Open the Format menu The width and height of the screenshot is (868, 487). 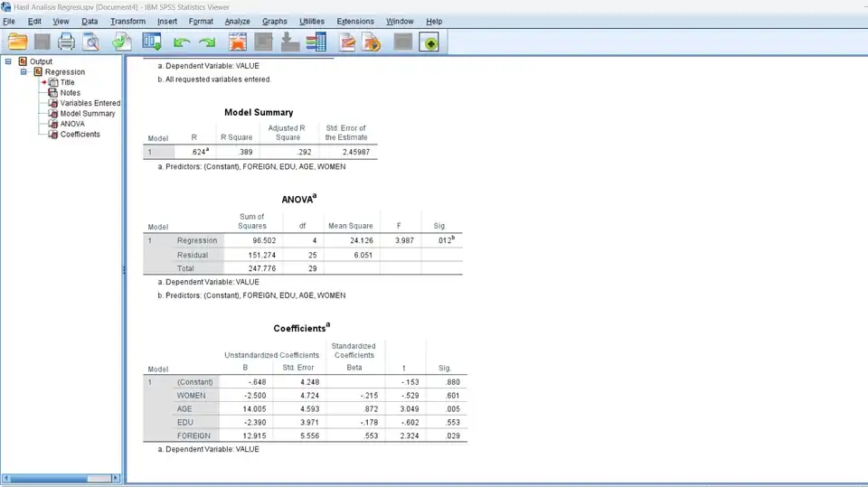tap(201, 21)
